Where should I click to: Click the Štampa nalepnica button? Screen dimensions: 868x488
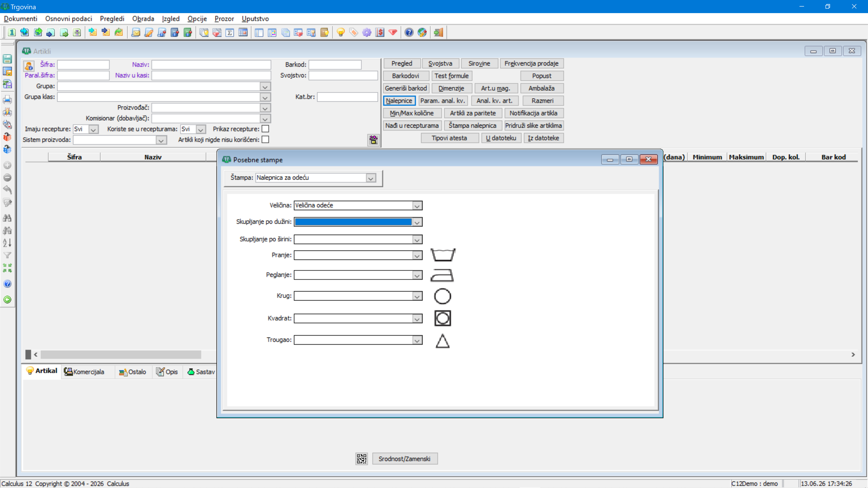pyautogui.click(x=472, y=125)
